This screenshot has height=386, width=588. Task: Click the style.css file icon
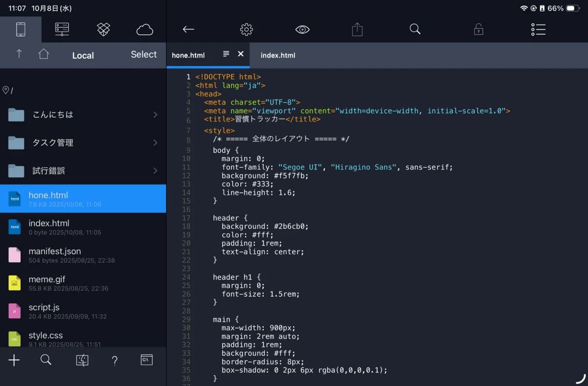[x=15, y=338]
